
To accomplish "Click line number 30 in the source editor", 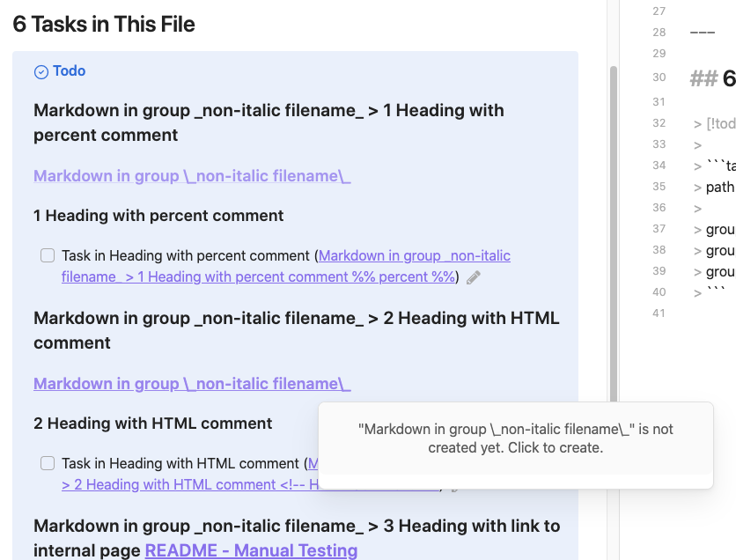I will [x=659, y=77].
